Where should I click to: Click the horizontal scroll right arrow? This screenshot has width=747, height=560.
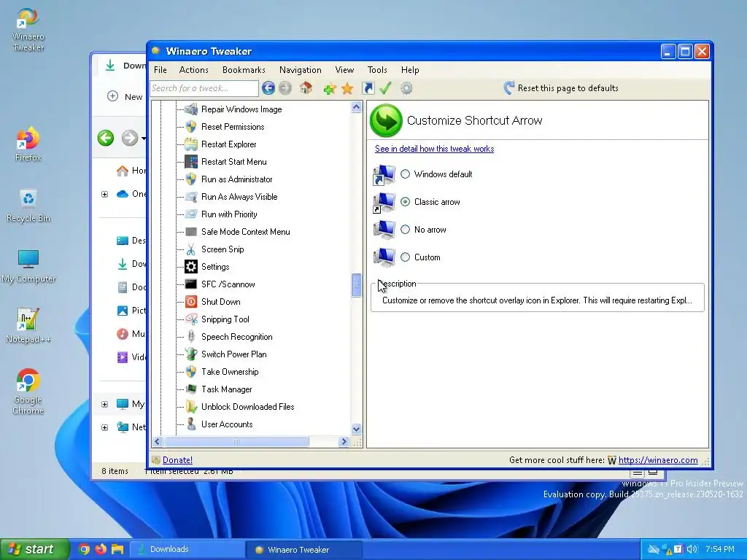[344, 441]
